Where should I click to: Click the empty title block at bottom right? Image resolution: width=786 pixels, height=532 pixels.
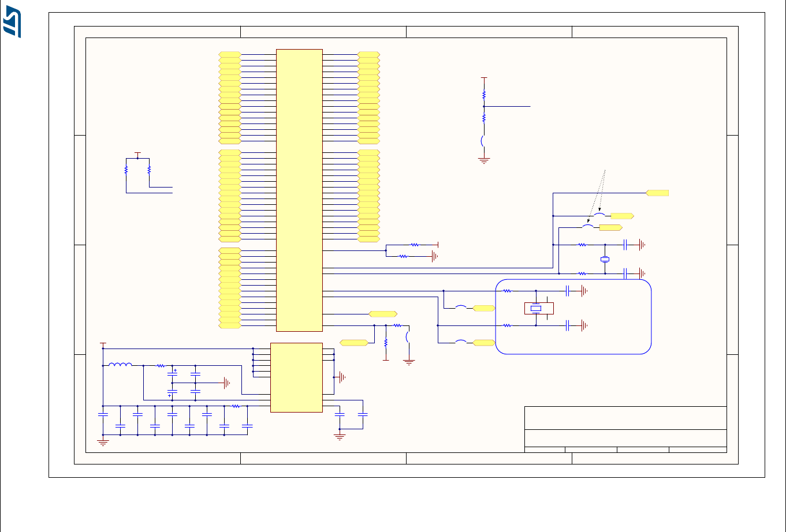[625, 429]
